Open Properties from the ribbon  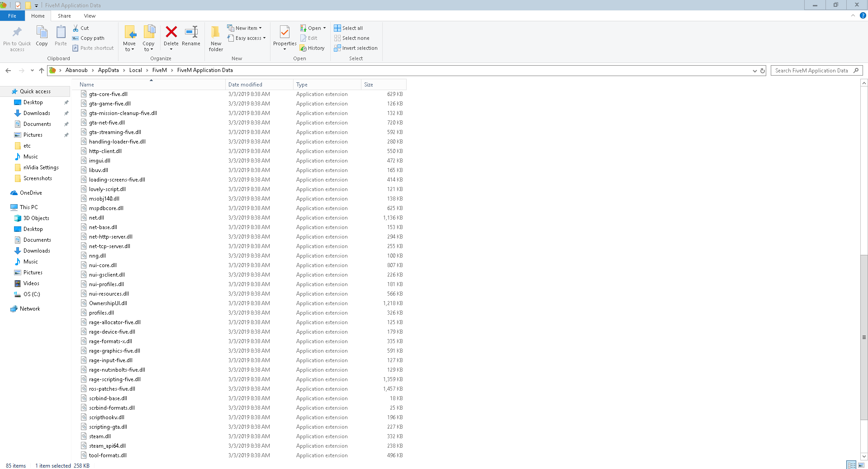(x=285, y=38)
